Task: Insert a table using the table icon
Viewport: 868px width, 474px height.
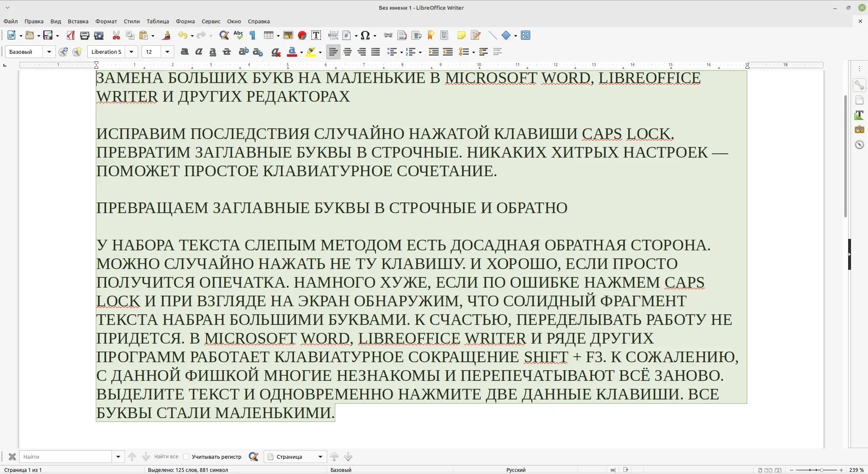Action: click(268, 36)
